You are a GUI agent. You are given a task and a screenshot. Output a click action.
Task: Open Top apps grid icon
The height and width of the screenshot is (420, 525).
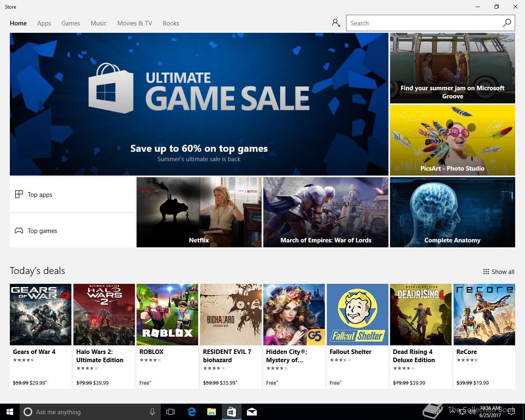(x=19, y=194)
